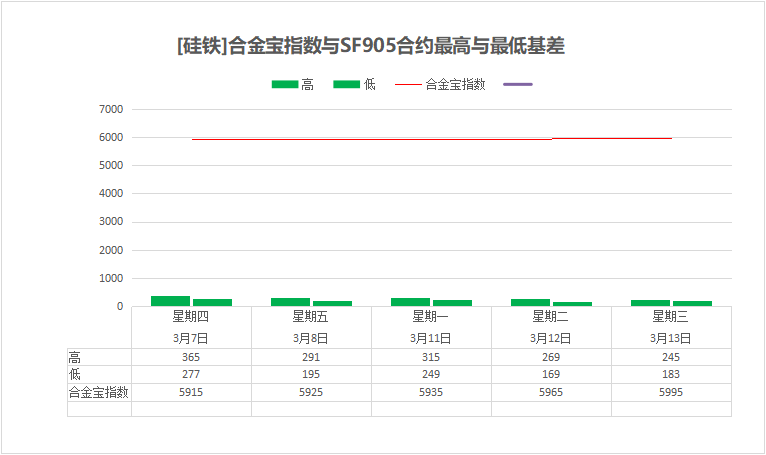The width and height of the screenshot is (766, 455).
Task: Click the chart title about 硅铁合金宝指数
Action: point(377,46)
